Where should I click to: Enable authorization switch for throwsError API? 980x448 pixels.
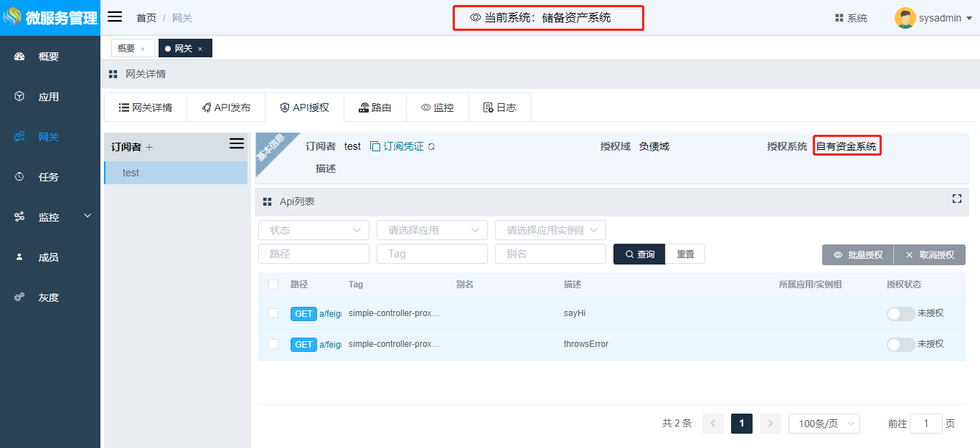[900, 344]
